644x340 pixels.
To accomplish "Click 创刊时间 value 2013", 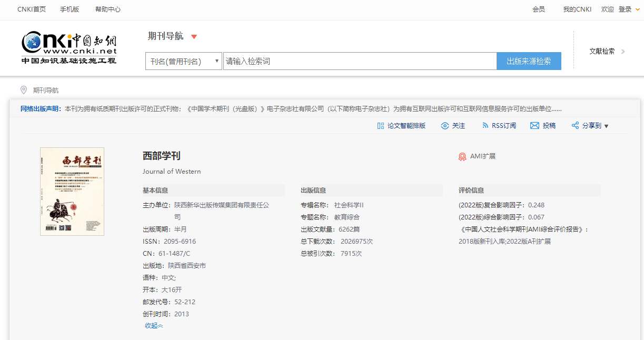I will tap(182, 314).
